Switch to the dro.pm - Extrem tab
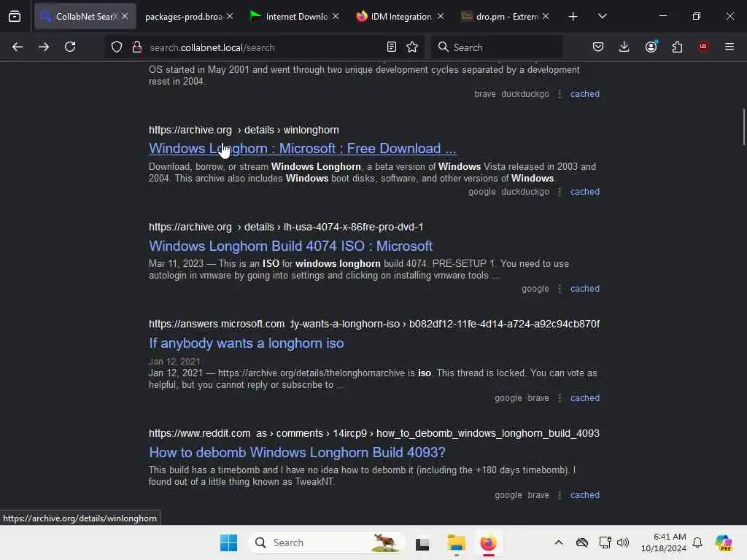747x560 pixels. (x=505, y=17)
